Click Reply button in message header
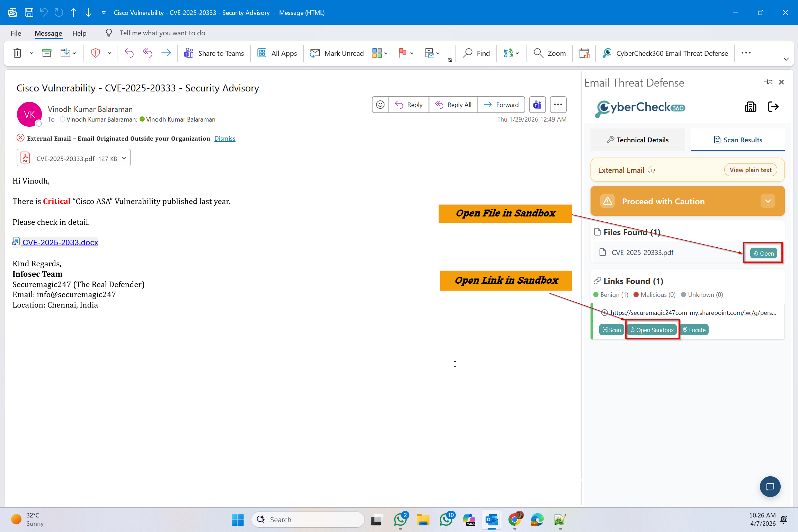The width and height of the screenshot is (798, 532). 409,105
